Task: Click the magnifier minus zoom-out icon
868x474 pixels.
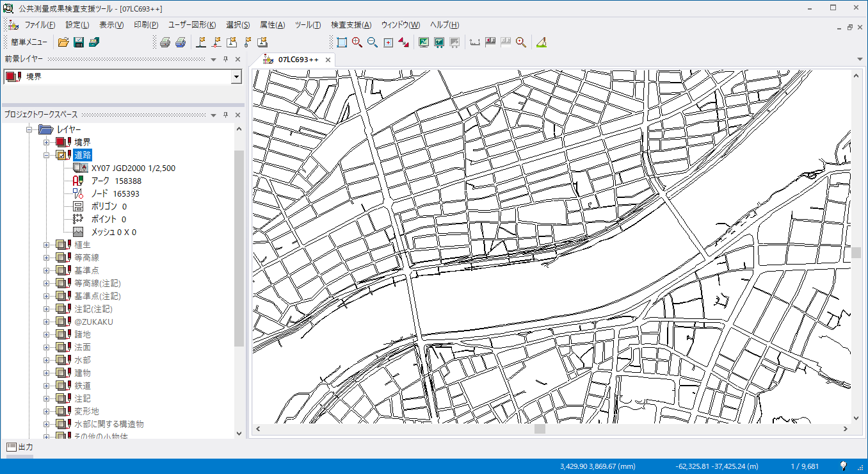Action: pos(373,42)
